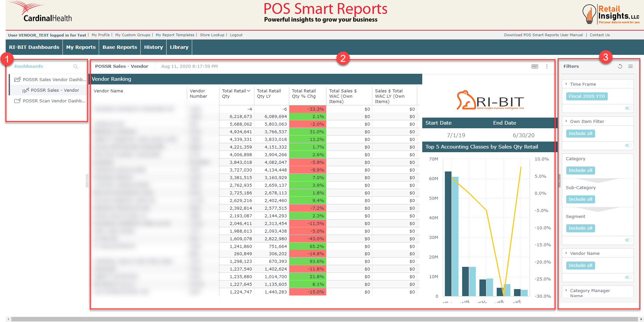Click the Store Lookup link
The image size is (644, 322).
(212, 35)
